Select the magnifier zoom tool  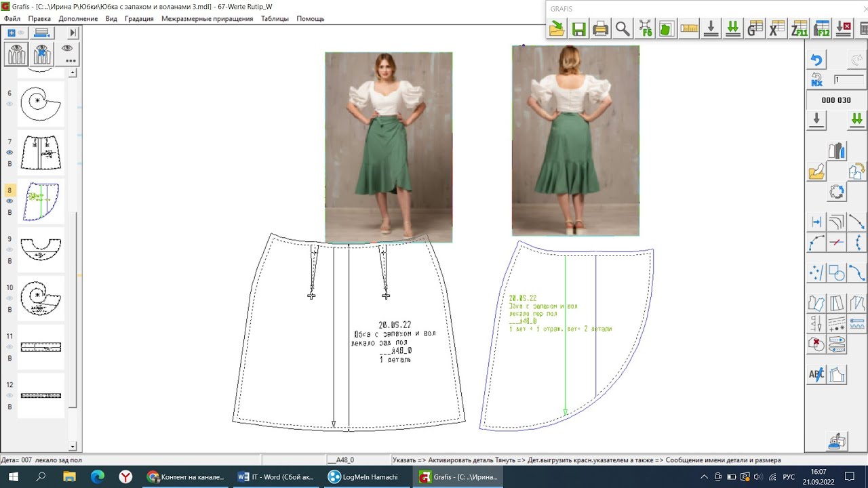(x=623, y=28)
